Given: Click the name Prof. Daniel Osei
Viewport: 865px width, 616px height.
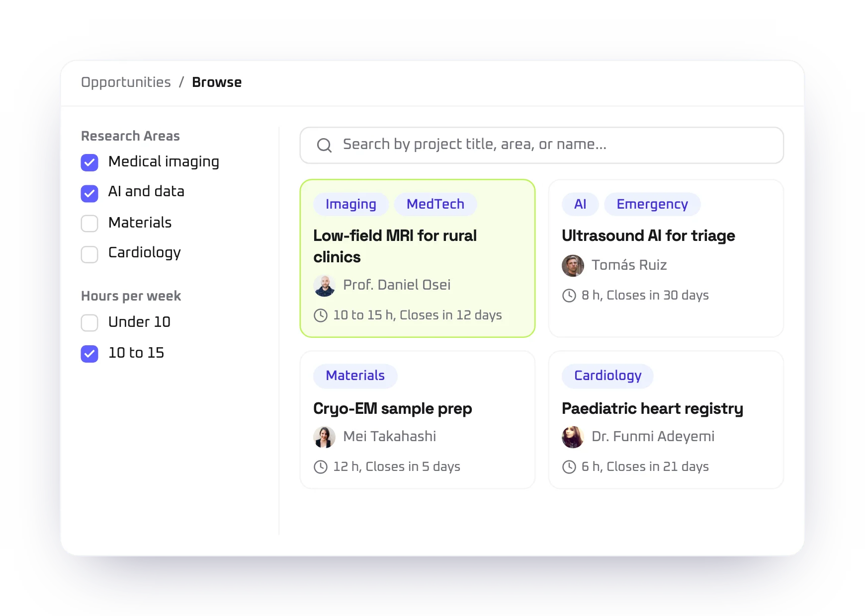Looking at the screenshot, I should (x=397, y=285).
